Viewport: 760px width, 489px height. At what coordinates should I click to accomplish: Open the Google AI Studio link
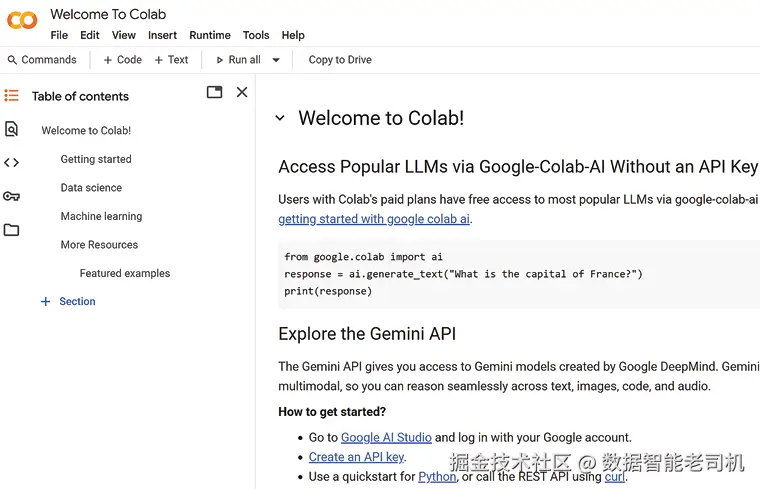386,438
